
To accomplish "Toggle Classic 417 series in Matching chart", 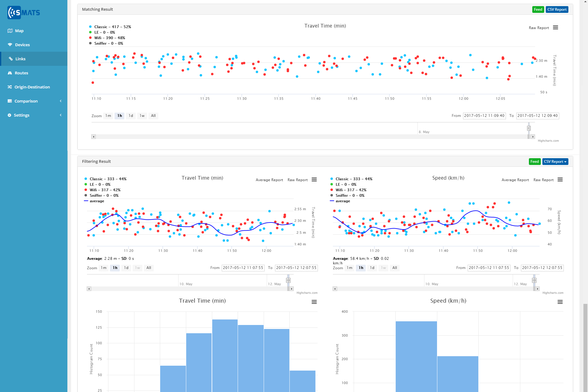I will coord(110,27).
